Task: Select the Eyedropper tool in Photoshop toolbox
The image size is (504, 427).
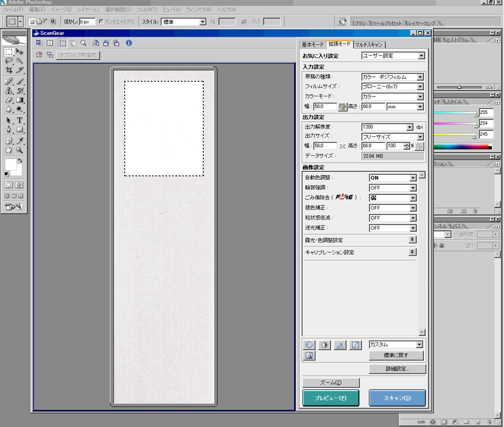Action: coord(20,141)
